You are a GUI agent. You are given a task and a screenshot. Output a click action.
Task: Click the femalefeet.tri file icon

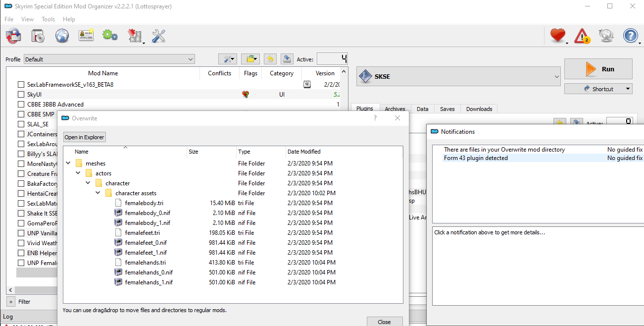[118, 233]
